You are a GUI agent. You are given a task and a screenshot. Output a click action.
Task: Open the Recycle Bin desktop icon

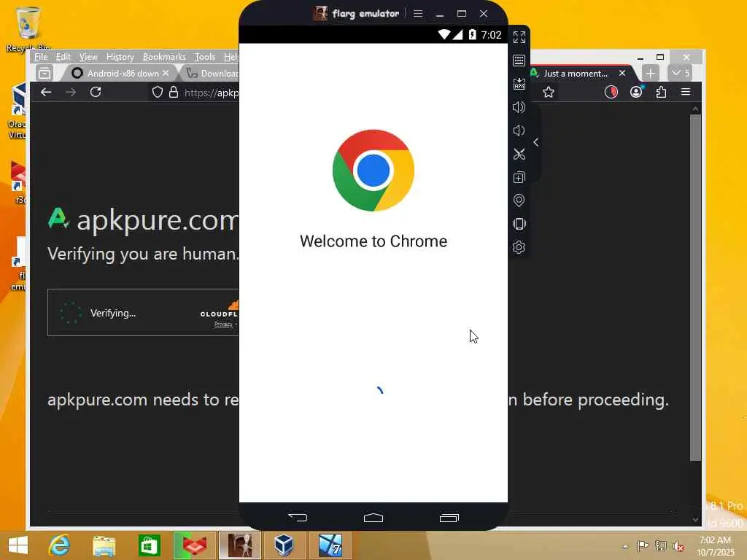28,28
